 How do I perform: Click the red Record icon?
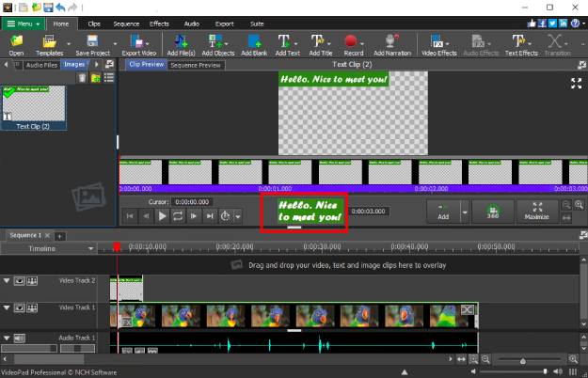pyautogui.click(x=351, y=40)
